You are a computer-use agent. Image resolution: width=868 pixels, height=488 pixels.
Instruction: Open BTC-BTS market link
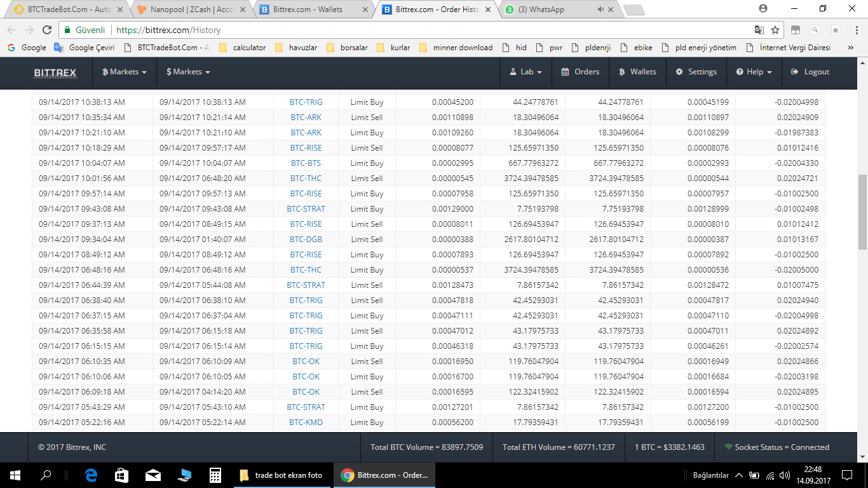[x=306, y=163]
